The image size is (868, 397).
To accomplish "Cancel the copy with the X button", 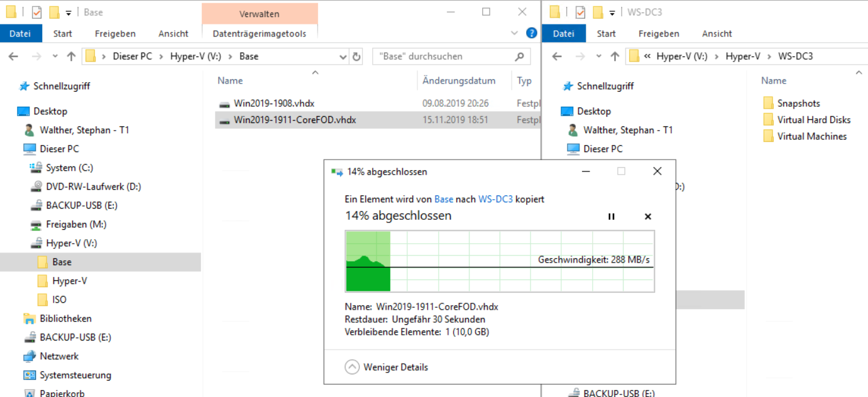I will [648, 217].
